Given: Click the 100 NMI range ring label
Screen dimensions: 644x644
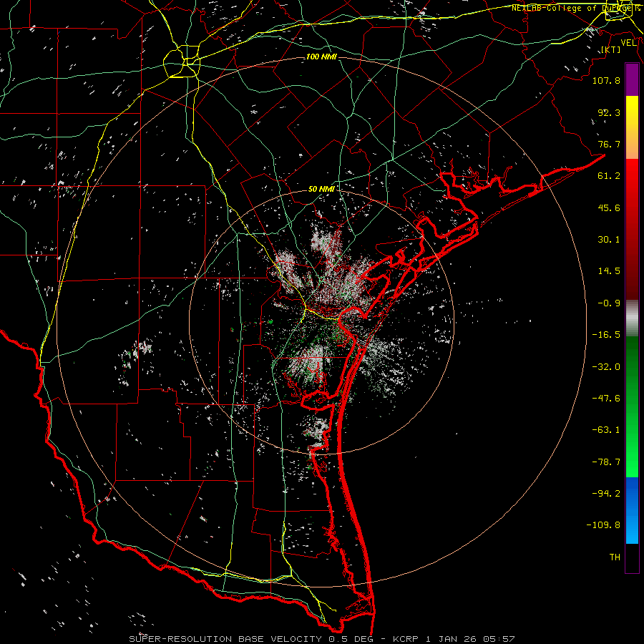Looking at the screenshot, I should pos(321,57).
